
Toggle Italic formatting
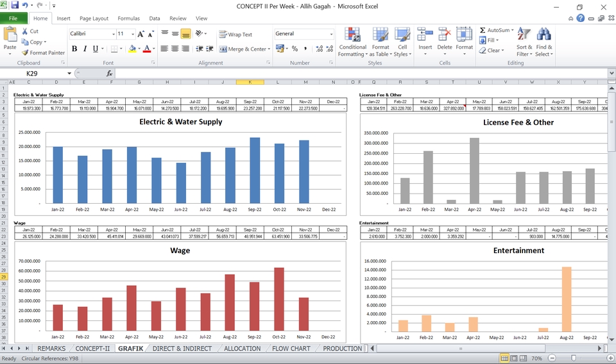tap(85, 49)
